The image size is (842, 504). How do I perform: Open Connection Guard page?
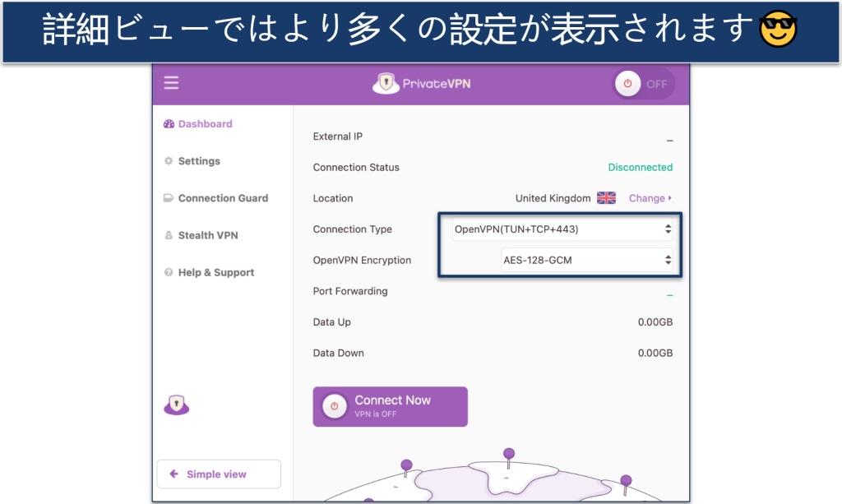tap(223, 198)
